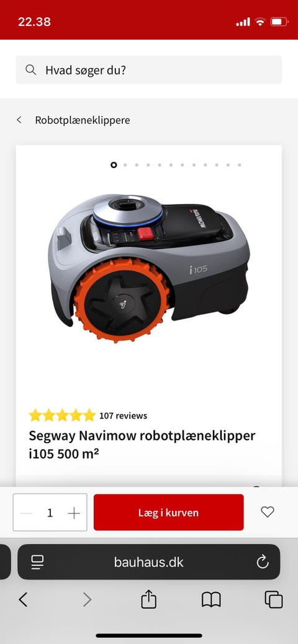Increase quantity with the plus button
298x644 pixels.
(74, 513)
